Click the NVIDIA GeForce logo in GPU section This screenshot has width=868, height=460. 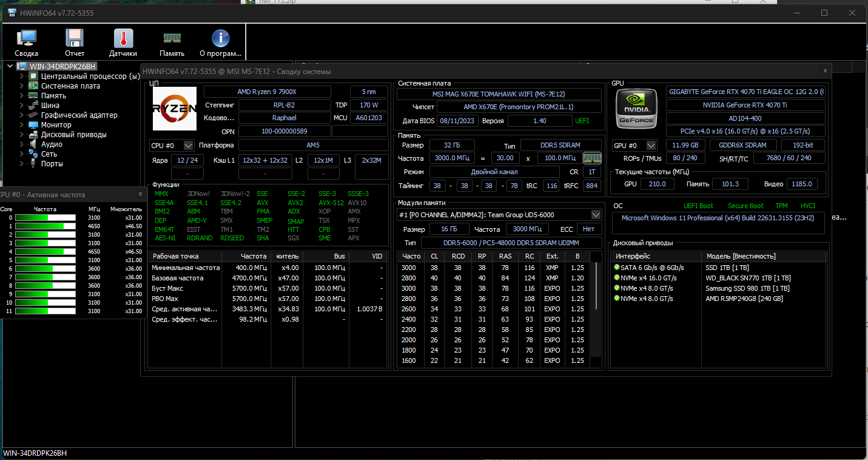click(636, 109)
